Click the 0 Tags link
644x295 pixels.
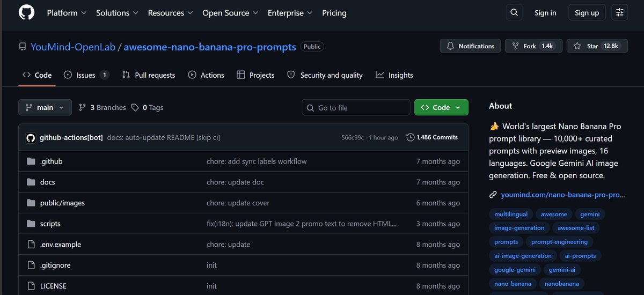click(x=148, y=107)
